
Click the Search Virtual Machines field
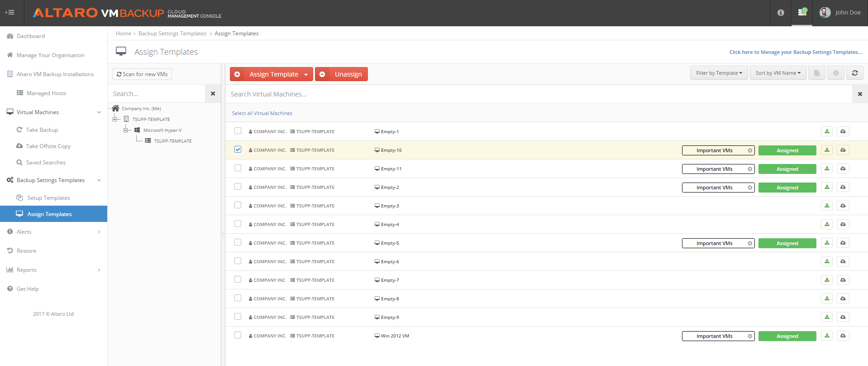click(x=539, y=94)
